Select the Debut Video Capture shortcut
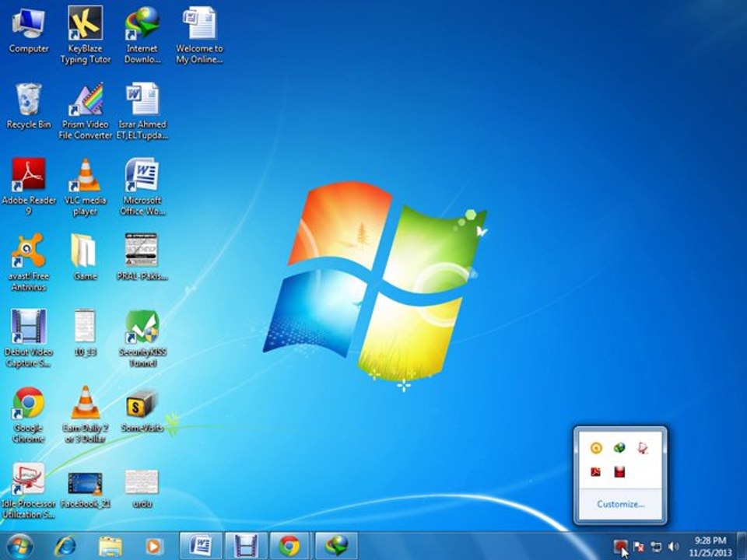 coord(29,338)
